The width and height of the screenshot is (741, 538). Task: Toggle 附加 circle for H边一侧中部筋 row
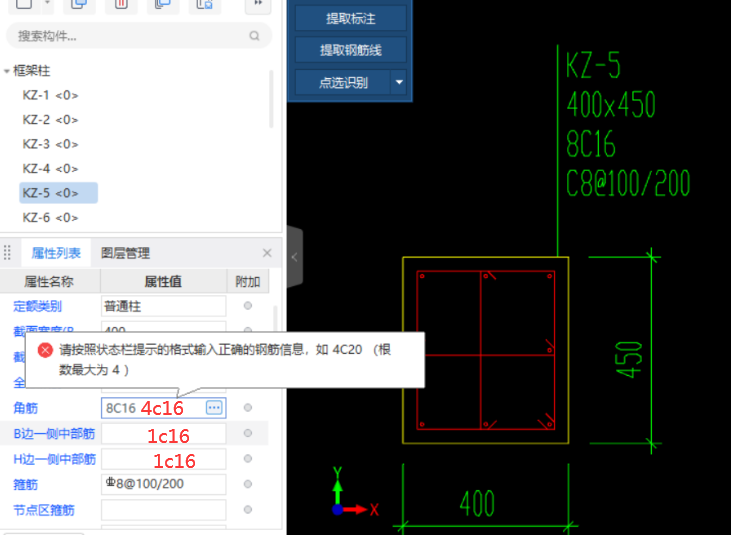coord(248,459)
